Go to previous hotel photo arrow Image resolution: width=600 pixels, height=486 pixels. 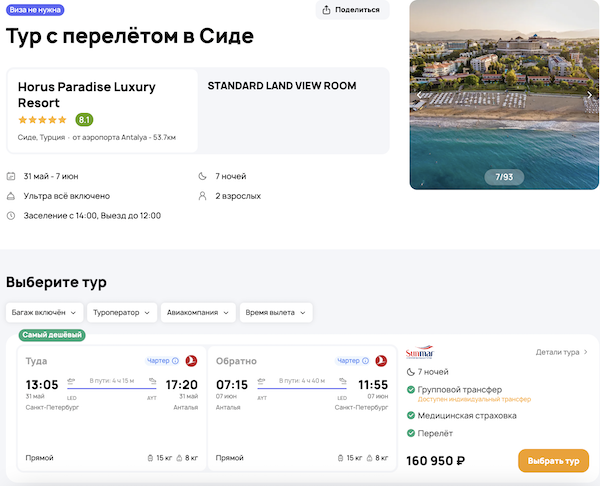420,95
